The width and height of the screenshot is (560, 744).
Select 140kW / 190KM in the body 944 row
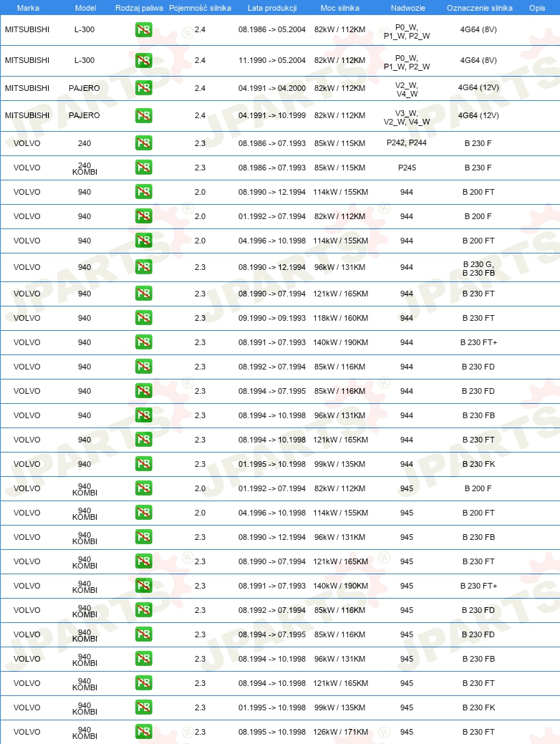[340, 342]
